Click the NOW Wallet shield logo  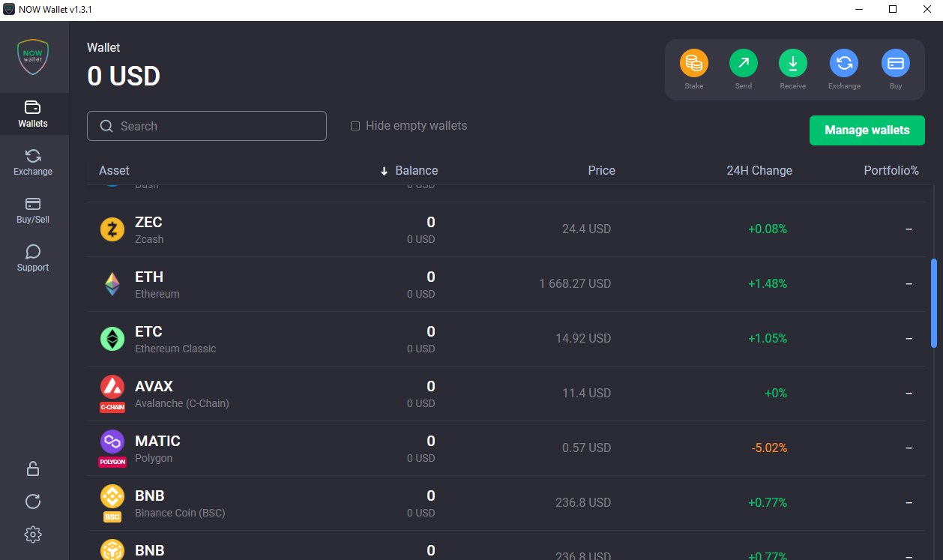click(34, 57)
